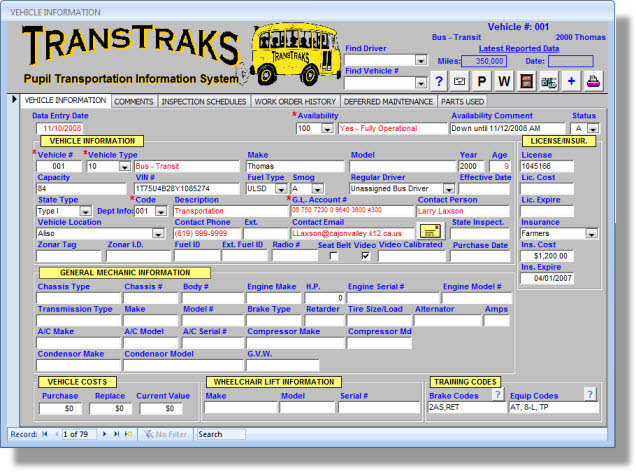The image size is (636, 472).
Task: Click the red door exit icon
Action: click(x=525, y=82)
